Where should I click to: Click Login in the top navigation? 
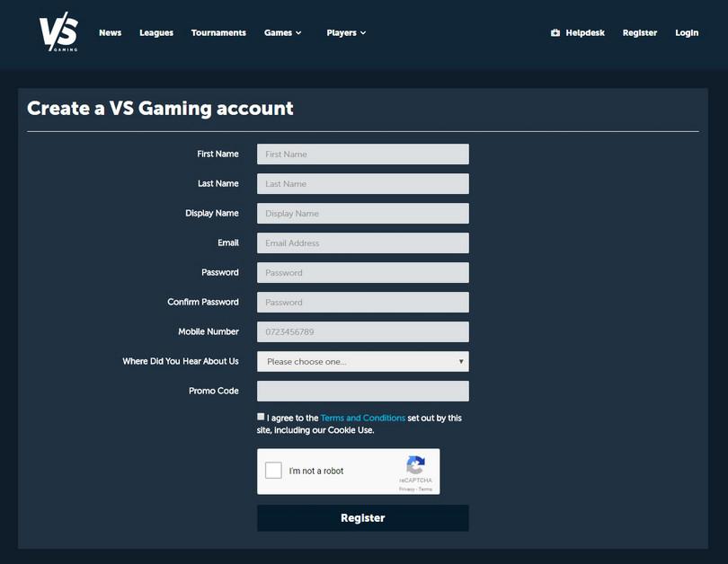[687, 33]
